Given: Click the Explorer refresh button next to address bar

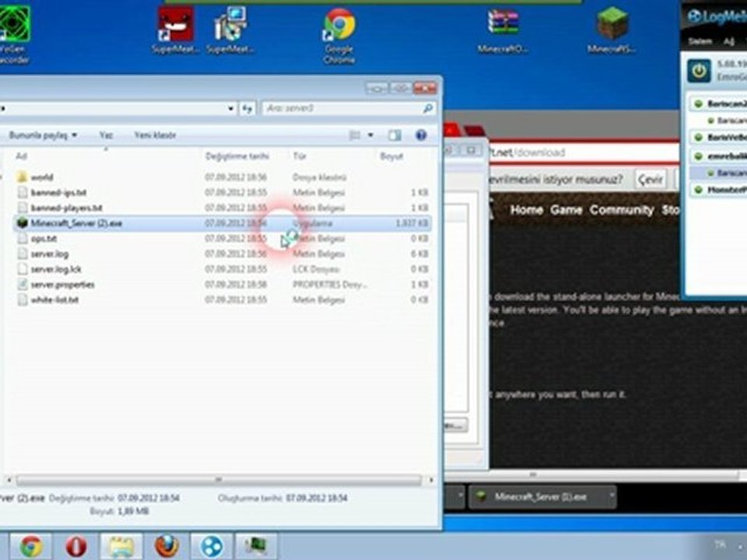Looking at the screenshot, I should [x=247, y=109].
